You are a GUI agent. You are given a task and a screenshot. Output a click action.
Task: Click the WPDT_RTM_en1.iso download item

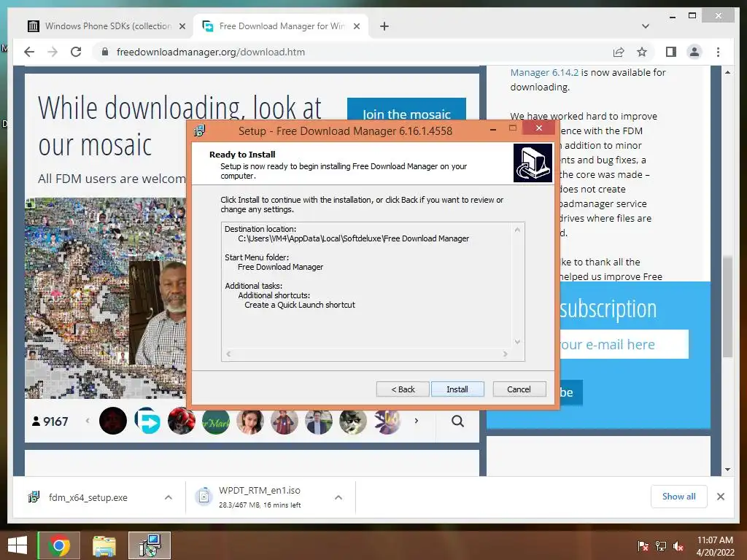click(260, 497)
